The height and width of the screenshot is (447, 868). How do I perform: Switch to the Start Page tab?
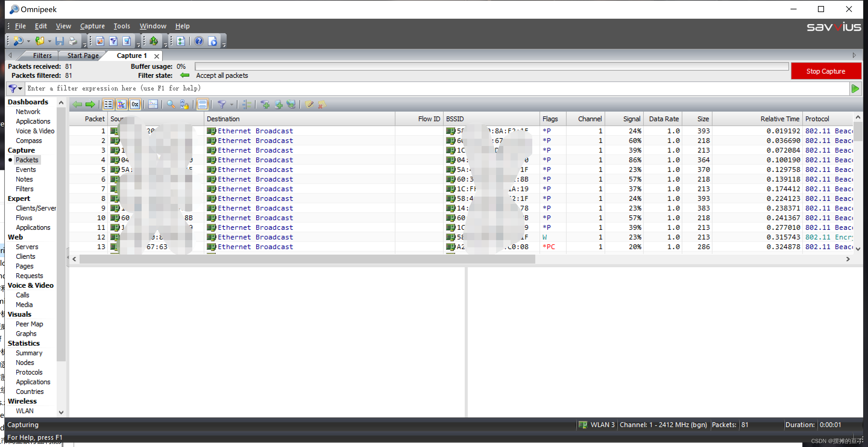(x=83, y=55)
